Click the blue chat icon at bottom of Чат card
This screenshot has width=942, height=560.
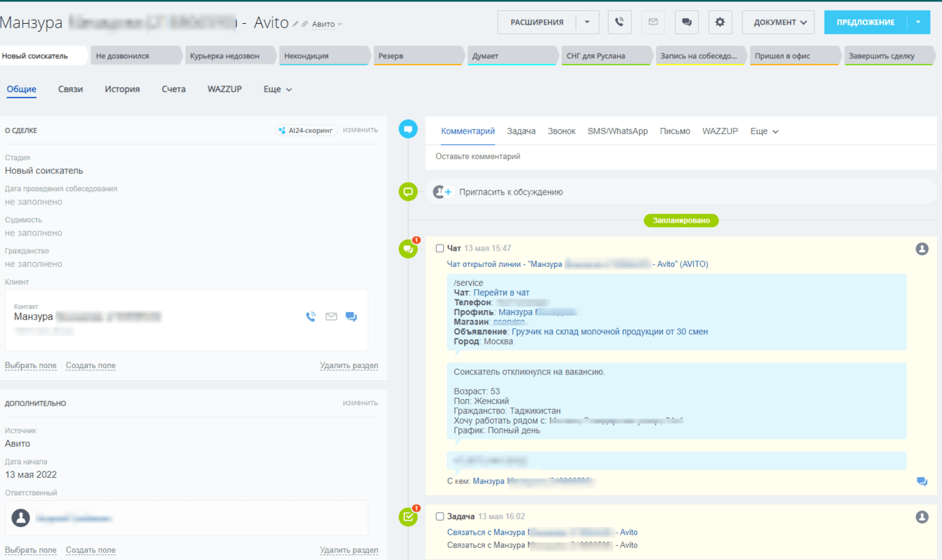922,481
